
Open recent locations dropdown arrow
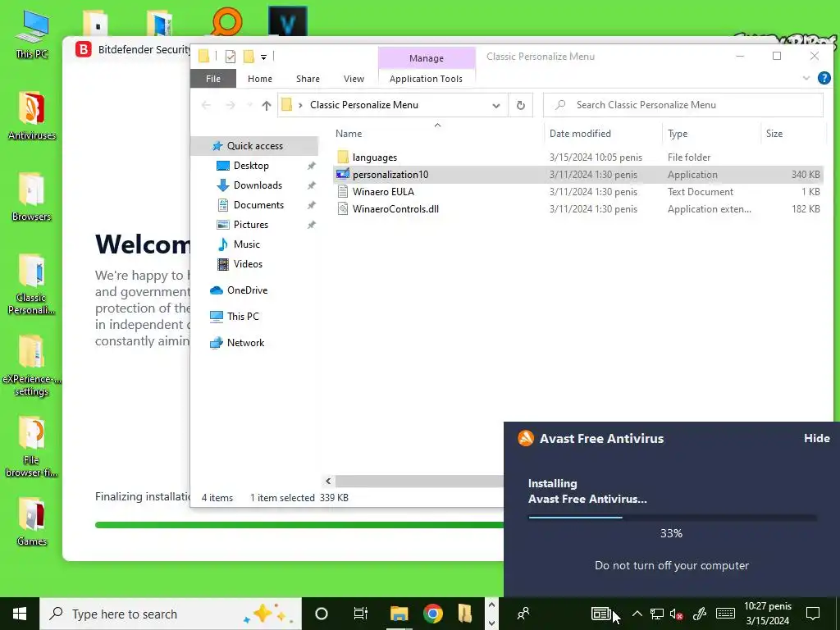coord(249,105)
